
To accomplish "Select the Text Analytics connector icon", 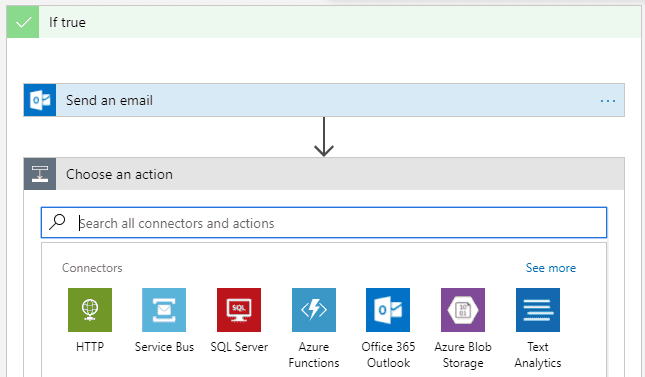I will pos(538,310).
